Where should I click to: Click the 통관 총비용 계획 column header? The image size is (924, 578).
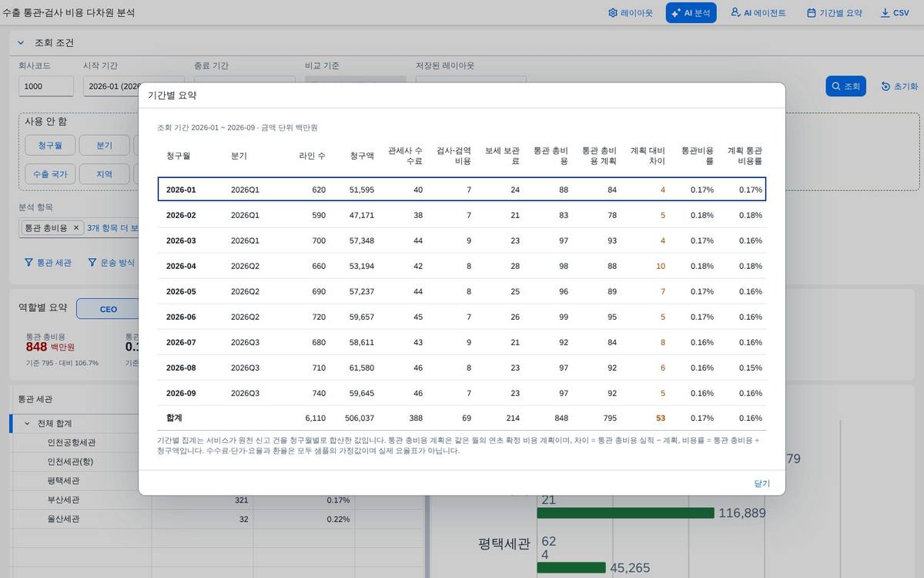pos(599,156)
